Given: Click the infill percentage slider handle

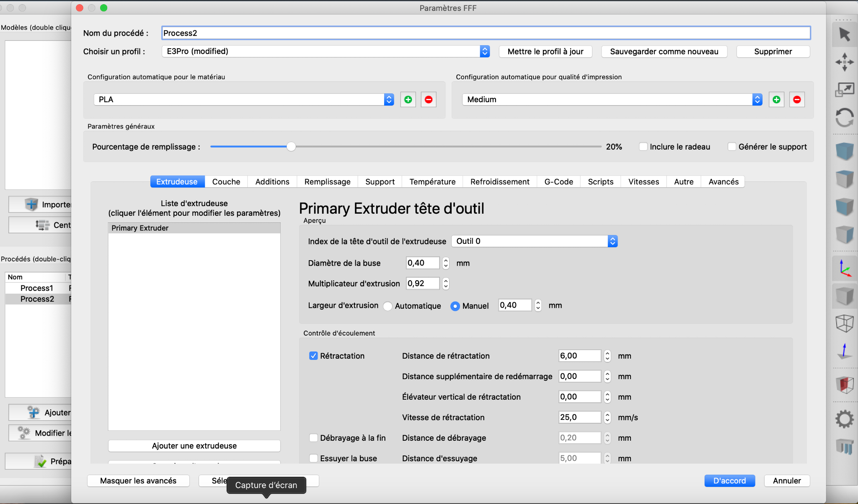Looking at the screenshot, I should point(291,147).
